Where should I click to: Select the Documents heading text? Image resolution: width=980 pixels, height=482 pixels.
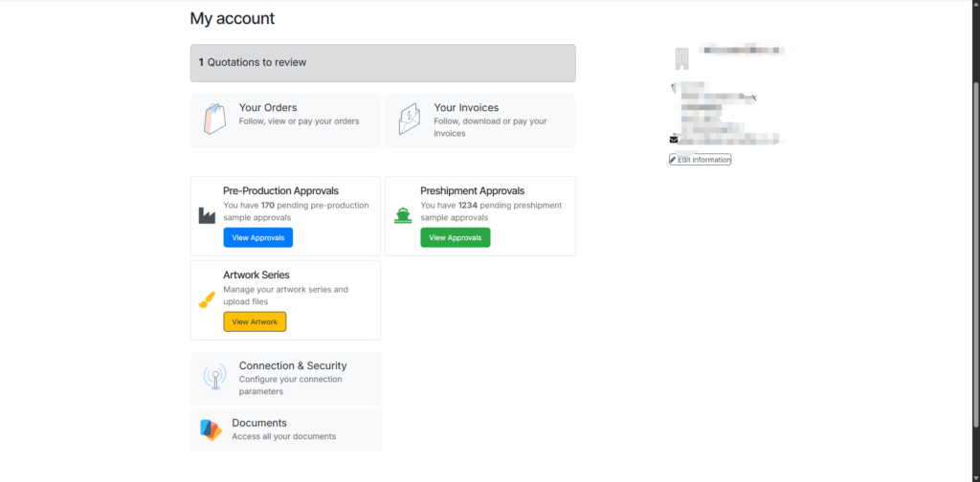click(x=259, y=423)
